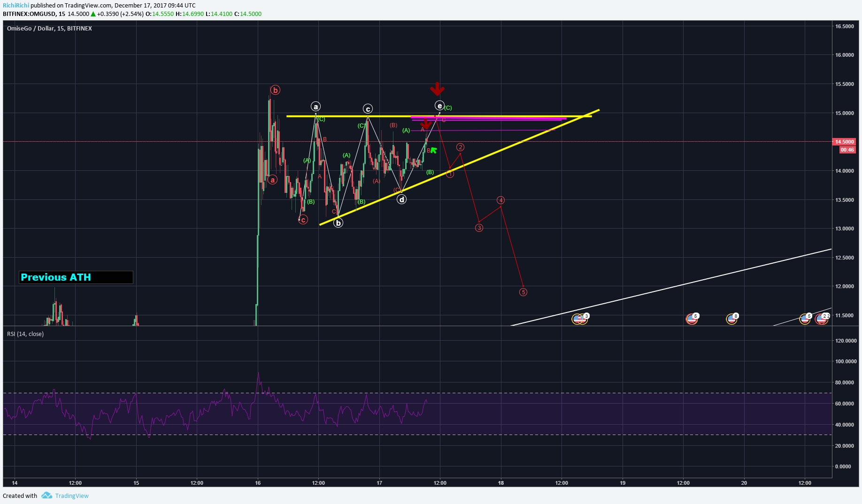Click date label 16 on time axis
Screen dimensions: 862x504
click(258, 483)
